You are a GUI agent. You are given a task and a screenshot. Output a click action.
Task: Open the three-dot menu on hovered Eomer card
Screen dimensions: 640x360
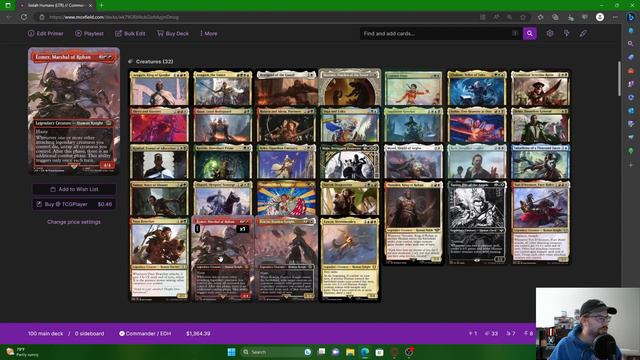[x=198, y=229]
